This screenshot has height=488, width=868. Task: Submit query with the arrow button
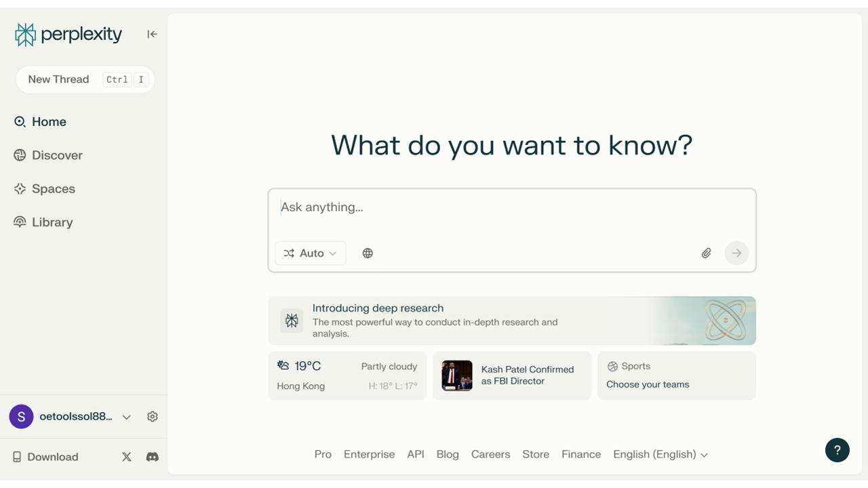pos(736,253)
